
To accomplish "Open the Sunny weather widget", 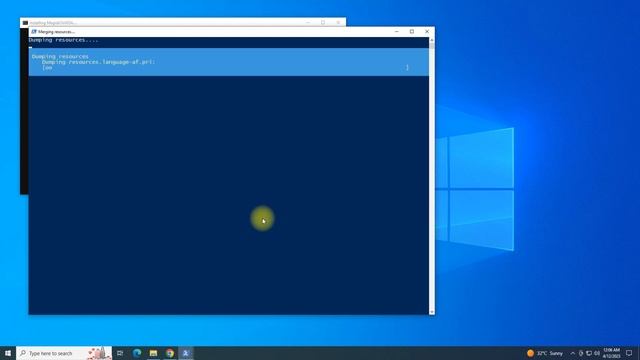I will pyautogui.click(x=545, y=353).
